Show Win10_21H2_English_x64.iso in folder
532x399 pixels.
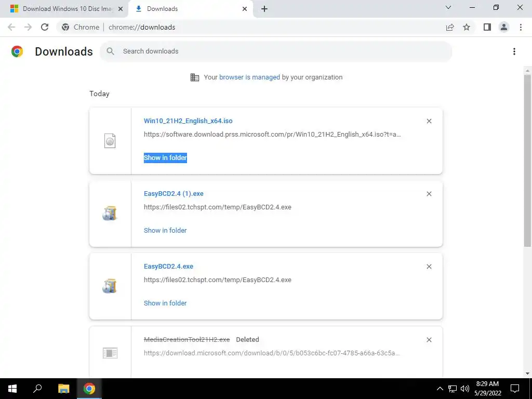(165, 158)
